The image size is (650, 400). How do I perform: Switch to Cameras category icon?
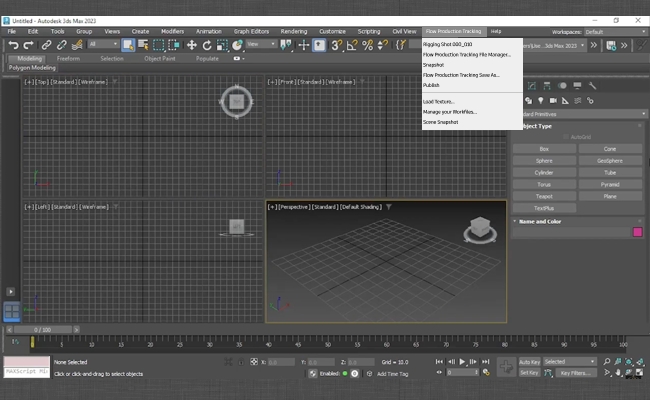pyautogui.click(x=554, y=100)
